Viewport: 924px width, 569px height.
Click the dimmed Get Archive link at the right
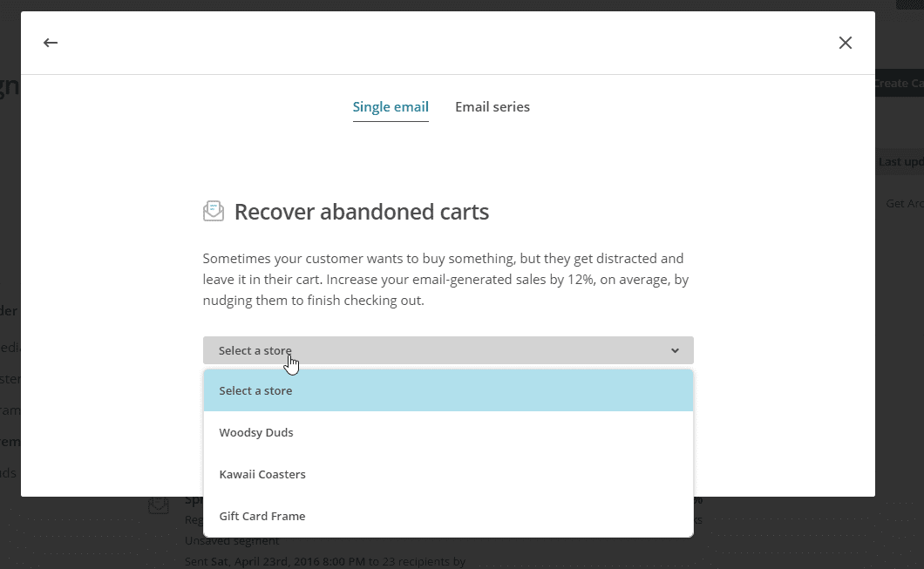905,203
